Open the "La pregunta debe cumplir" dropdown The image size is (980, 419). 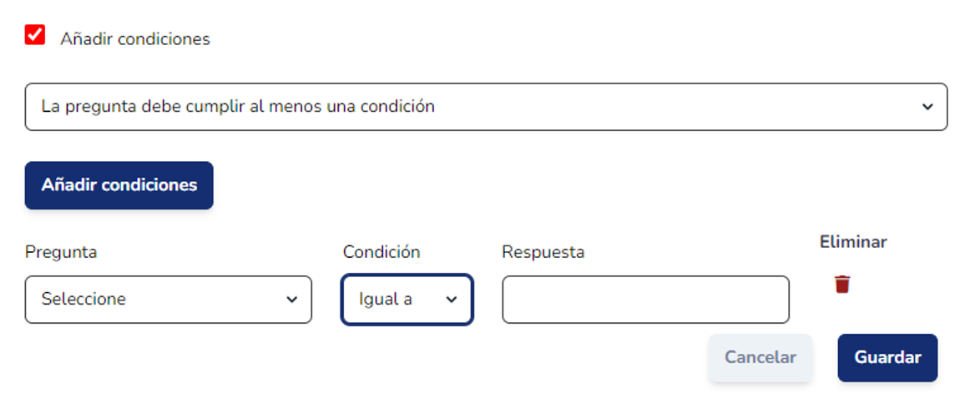486,107
